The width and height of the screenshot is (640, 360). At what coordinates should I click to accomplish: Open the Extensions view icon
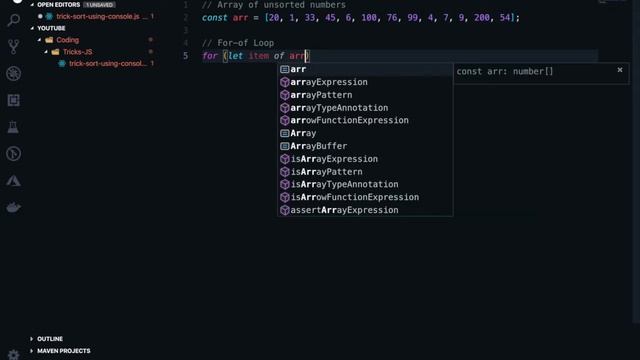pos(13,100)
